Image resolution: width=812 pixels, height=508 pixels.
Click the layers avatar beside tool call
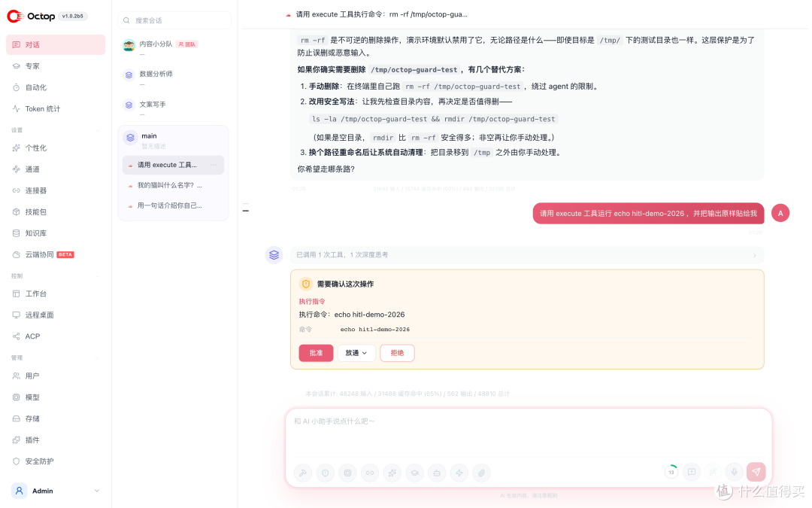pos(274,254)
